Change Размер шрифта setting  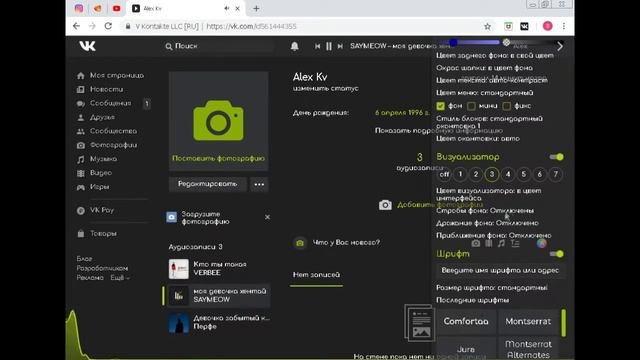click(x=491, y=288)
